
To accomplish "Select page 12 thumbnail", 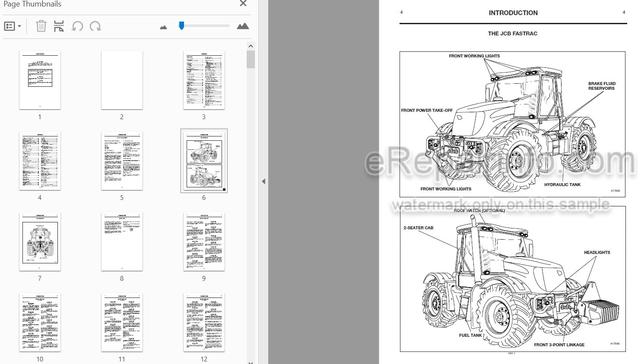I will [204, 323].
